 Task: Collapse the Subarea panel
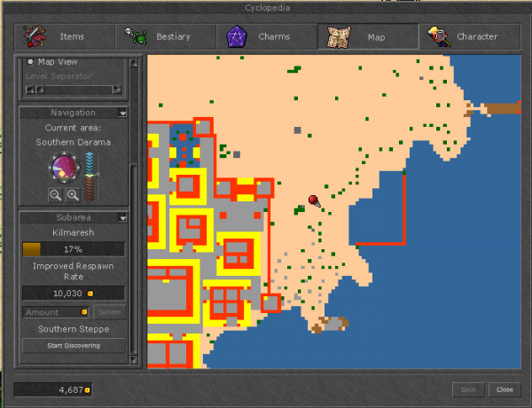(x=123, y=217)
